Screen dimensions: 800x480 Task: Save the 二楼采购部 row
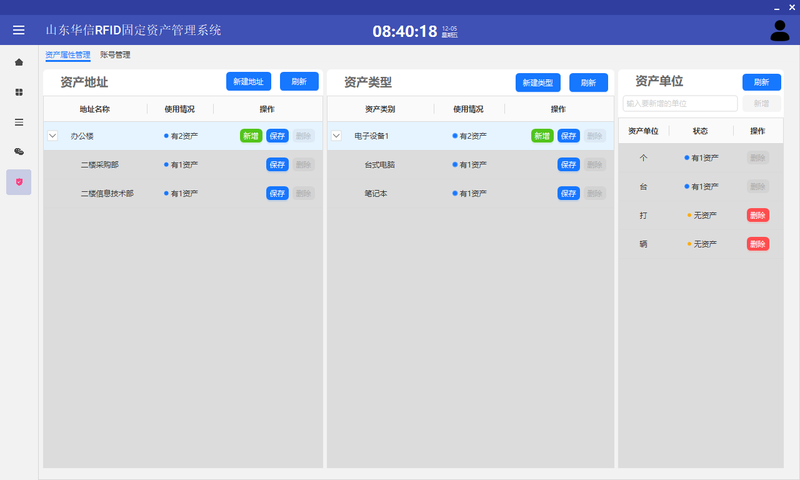pyautogui.click(x=277, y=164)
